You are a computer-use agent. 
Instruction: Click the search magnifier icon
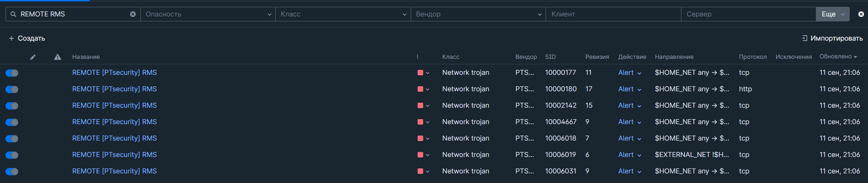[13, 14]
